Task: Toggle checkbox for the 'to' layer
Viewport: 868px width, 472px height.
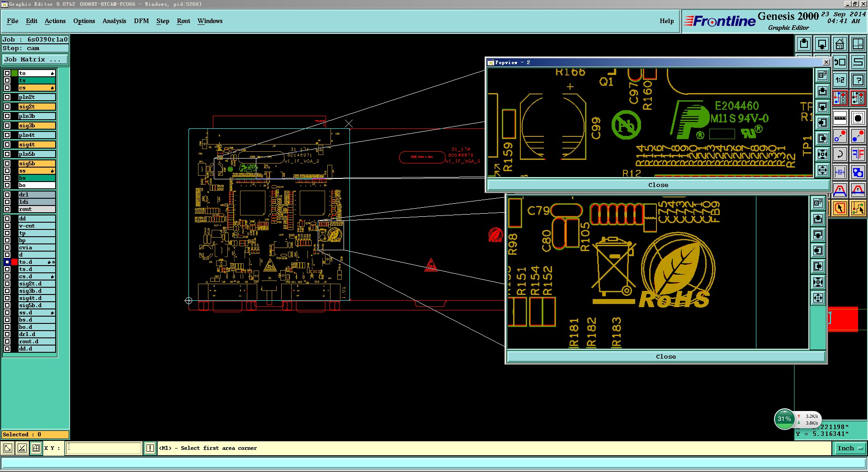Action: click(x=7, y=73)
